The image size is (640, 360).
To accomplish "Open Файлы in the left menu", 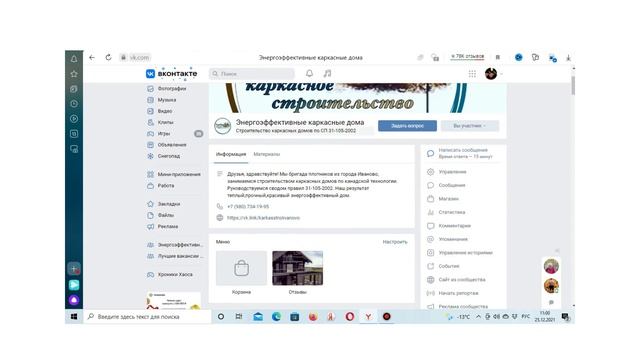I will [160, 215].
